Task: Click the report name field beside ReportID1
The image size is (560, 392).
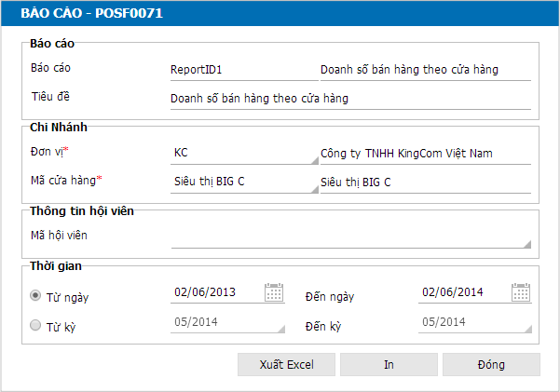Action: click(x=426, y=70)
